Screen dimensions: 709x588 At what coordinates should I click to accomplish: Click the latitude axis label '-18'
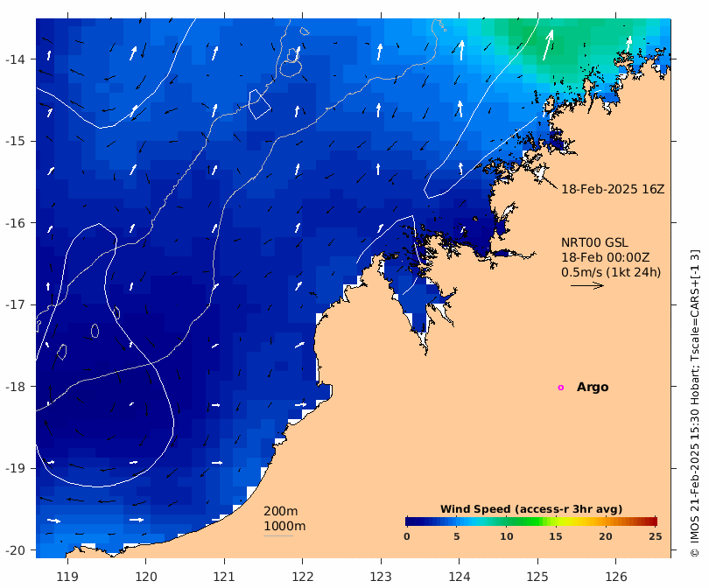pyautogui.click(x=15, y=387)
